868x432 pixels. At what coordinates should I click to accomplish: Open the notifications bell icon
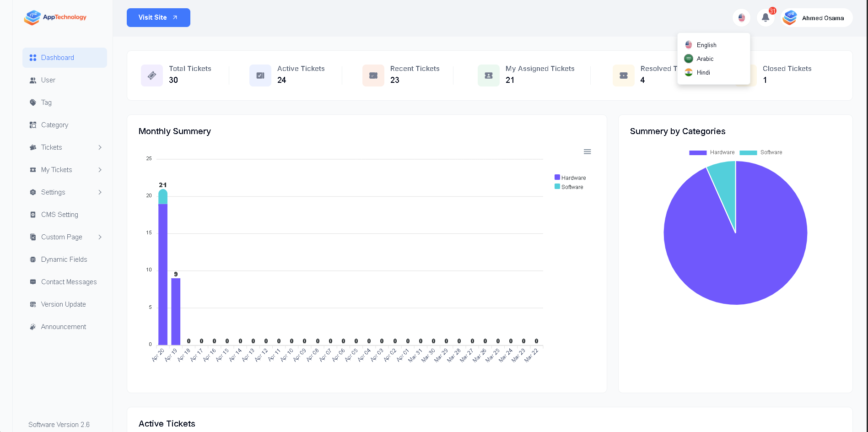pos(765,18)
